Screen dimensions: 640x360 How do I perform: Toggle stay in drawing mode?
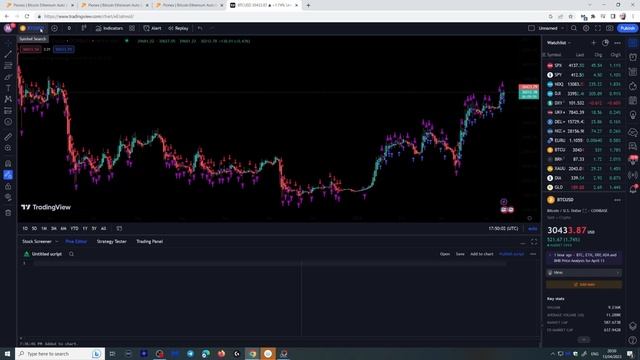point(8,175)
